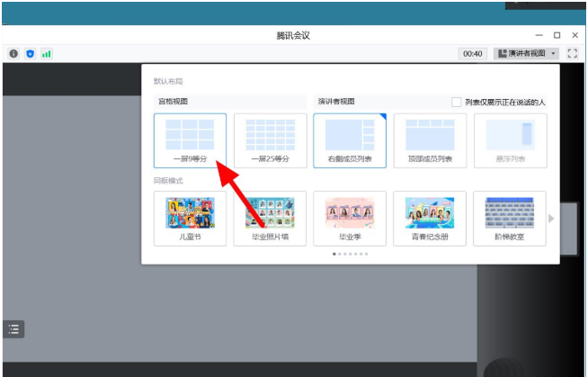Pick the 阶梯教室 together mode theme
Viewport: 588px width, 377px height.
click(510, 219)
